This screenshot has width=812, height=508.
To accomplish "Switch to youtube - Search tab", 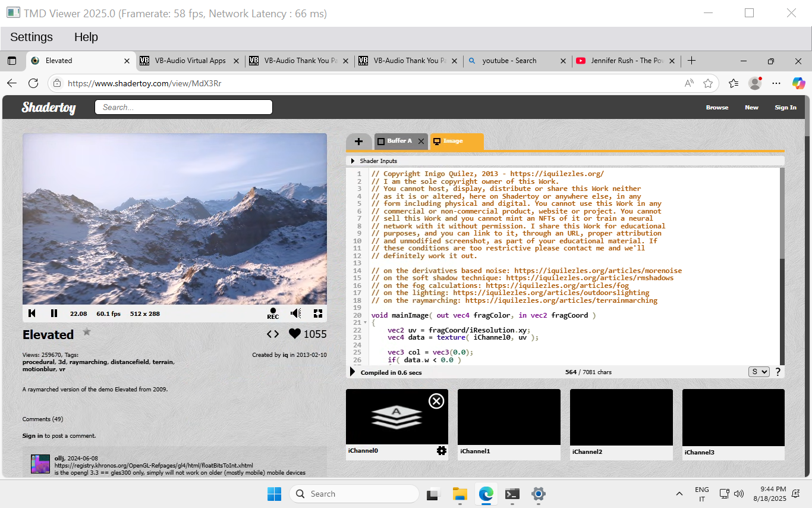I will pos(517,61).
